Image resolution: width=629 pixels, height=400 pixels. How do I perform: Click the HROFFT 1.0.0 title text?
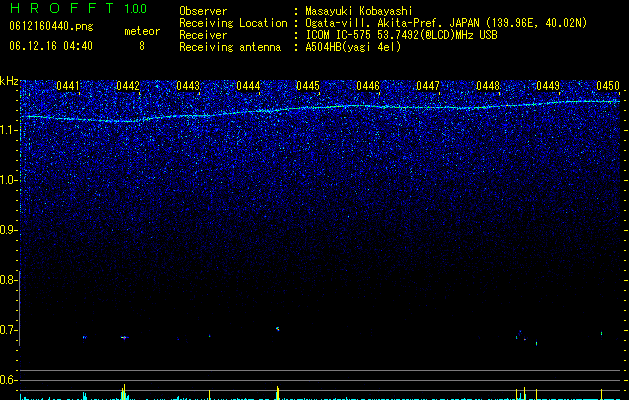(x=78, y=8)
